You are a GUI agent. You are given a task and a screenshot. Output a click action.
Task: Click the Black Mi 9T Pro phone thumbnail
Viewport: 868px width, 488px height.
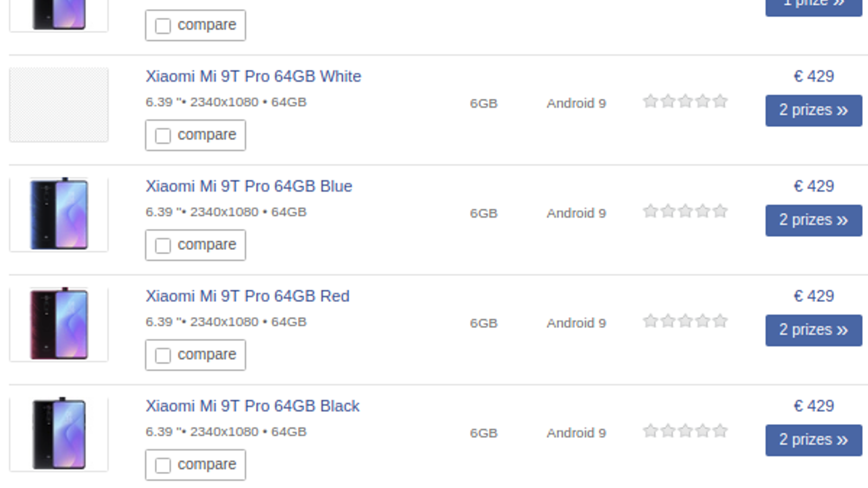pos(59,434)
